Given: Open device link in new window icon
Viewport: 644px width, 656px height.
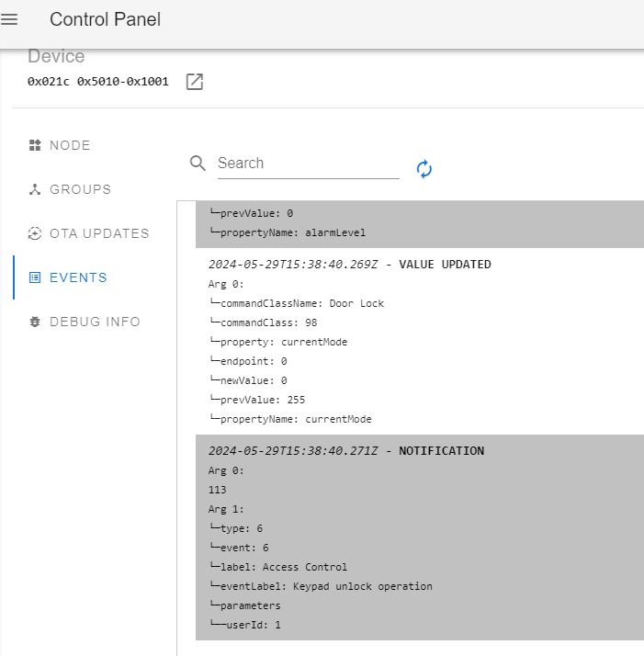Looking at the screenshot, I should coord(195,82).
